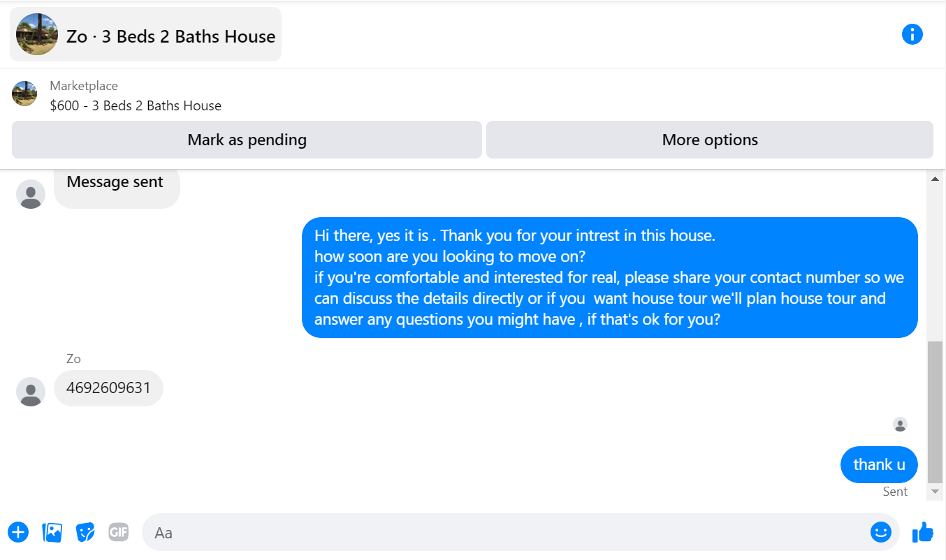Open more actions with the plus icon

18,532
